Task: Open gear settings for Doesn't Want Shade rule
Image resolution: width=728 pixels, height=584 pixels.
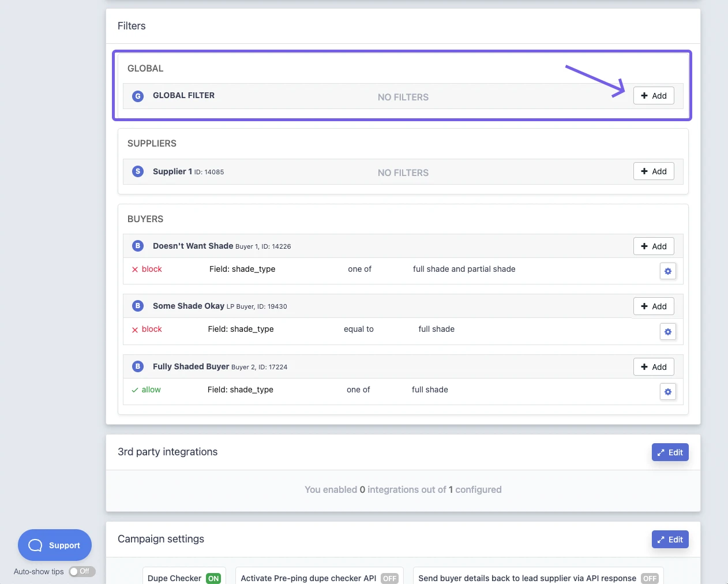Action: coord(667,271)
